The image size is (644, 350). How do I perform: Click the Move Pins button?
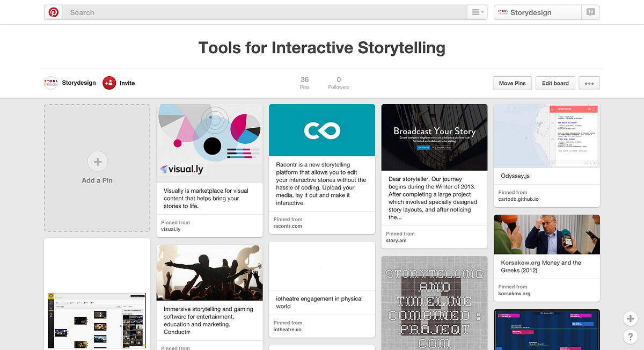512,83
